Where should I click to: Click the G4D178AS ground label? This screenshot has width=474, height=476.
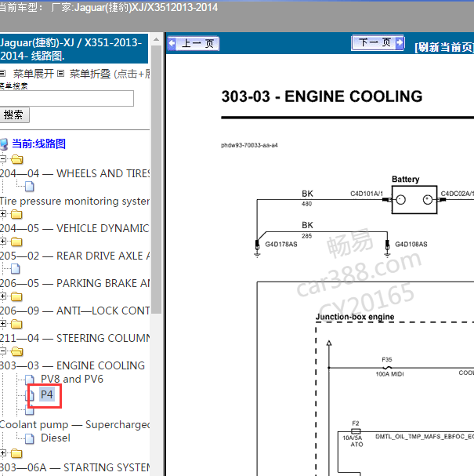coord(281,244)
